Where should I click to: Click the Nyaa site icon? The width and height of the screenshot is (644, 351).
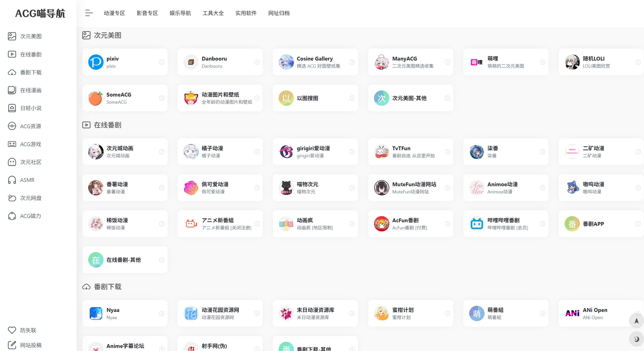[x=96, y=313]
